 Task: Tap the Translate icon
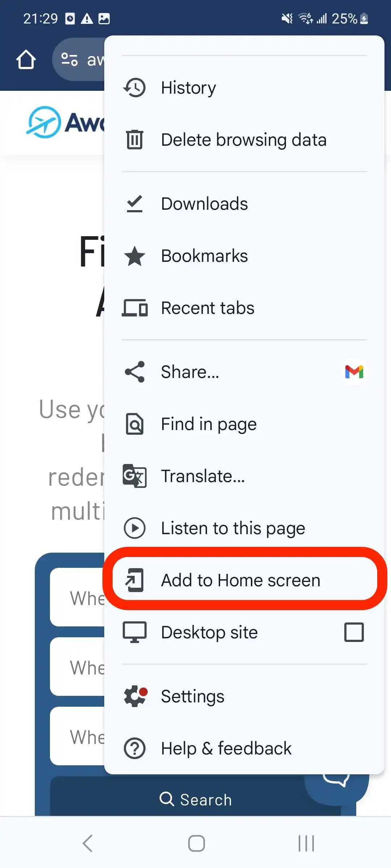[134, 476]
